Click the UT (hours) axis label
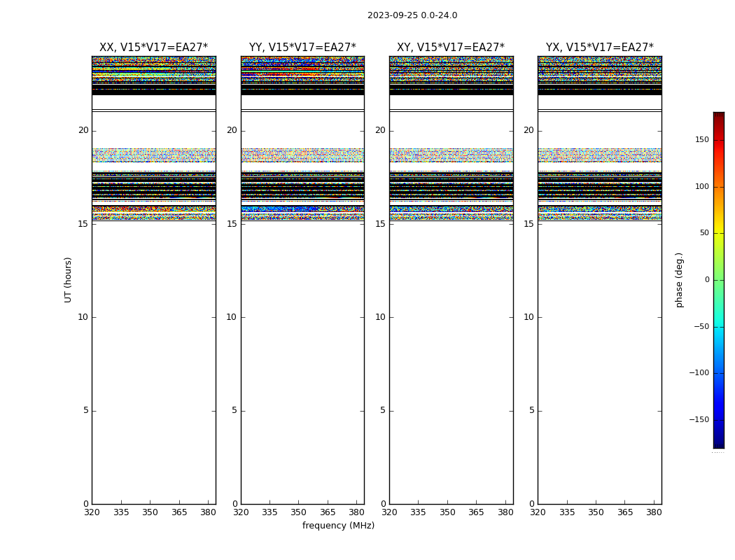This screenshot has width=735, height=560. click(68, 280)
